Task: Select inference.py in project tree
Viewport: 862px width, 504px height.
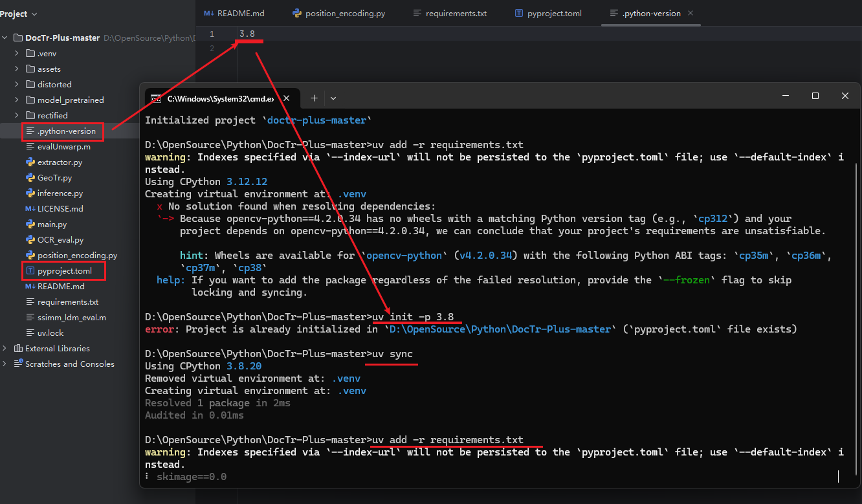Action: (x=60, y=193)
